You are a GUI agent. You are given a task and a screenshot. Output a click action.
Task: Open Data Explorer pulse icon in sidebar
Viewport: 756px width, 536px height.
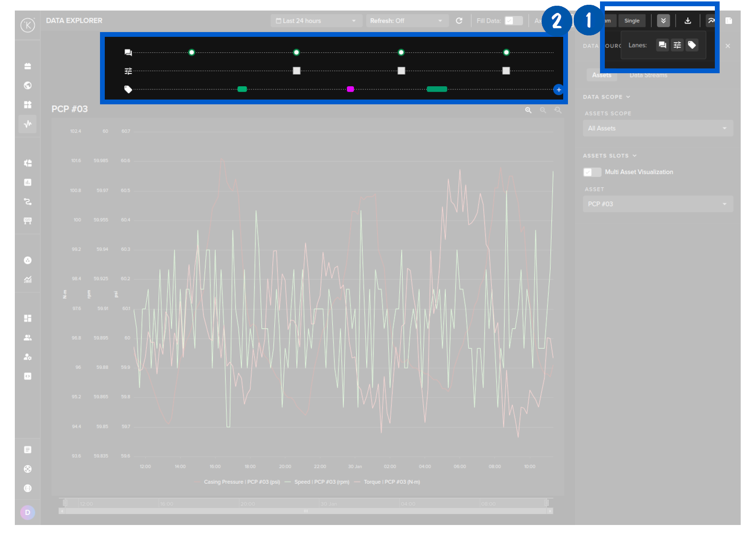(x=28, y=124)
